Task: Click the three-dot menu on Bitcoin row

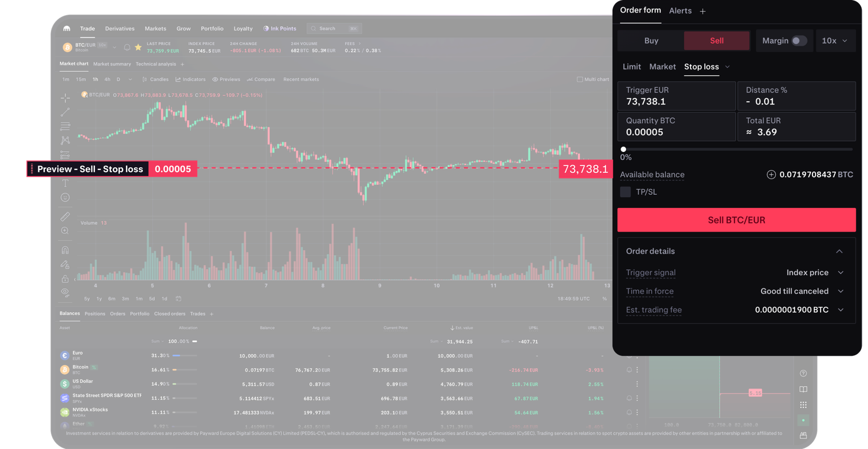Action: (637, 370)
